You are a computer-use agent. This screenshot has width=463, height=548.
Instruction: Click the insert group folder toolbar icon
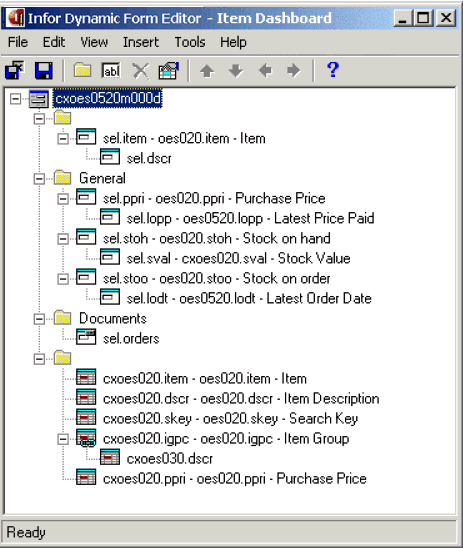tap(82, 70)
